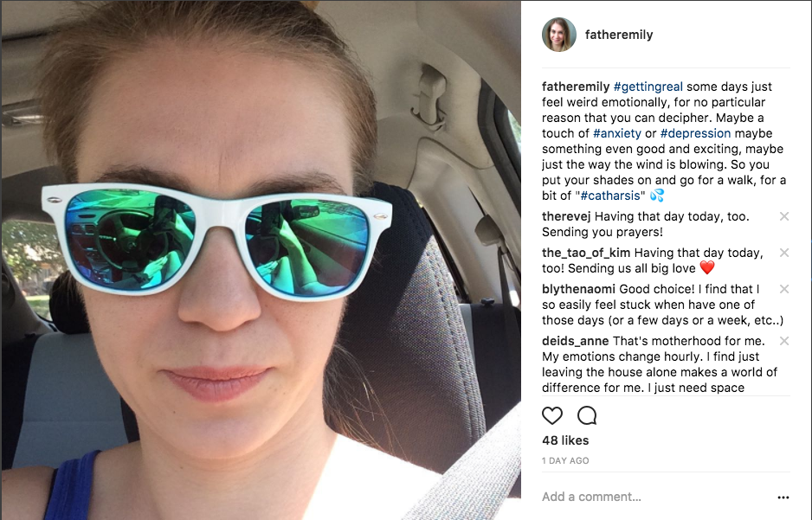Click the 1 DAY AGO timestamp
This screenshot has height=520, width=812.
click(x=565, y=460)
